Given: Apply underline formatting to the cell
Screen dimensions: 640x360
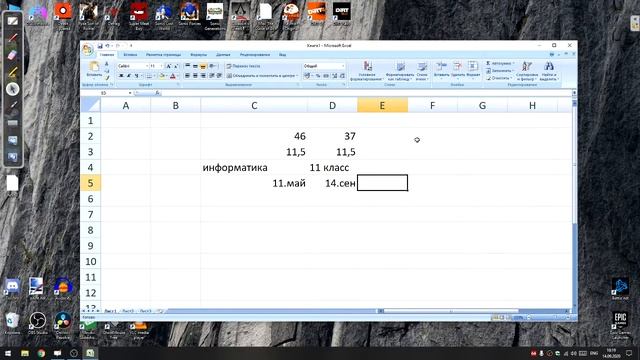Looking at the screenshot, I should [136, 76].
